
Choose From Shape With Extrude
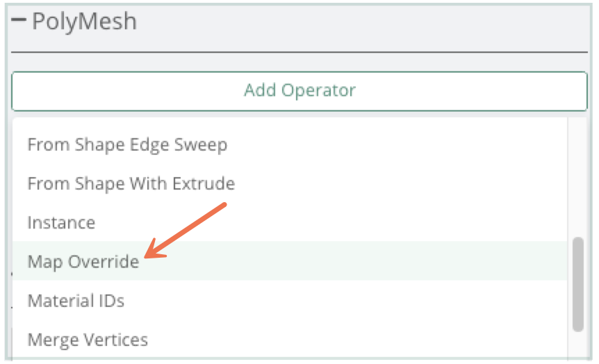[x=131, y=184]
